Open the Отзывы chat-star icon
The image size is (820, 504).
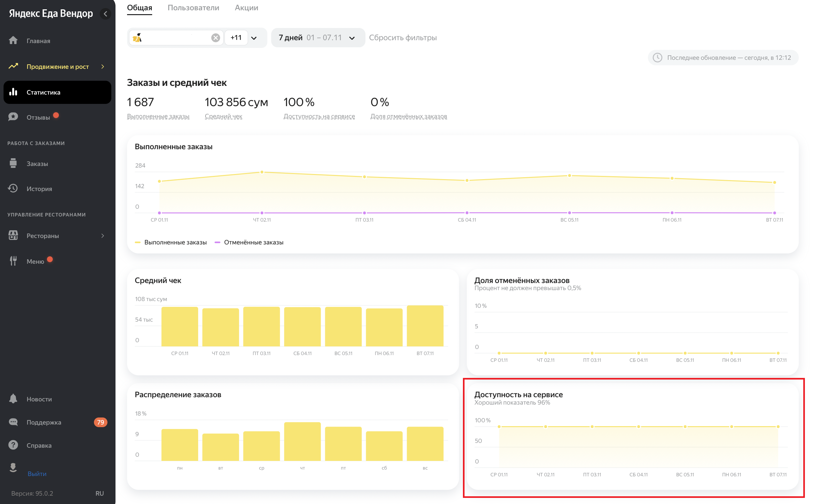tap(13, 117)
